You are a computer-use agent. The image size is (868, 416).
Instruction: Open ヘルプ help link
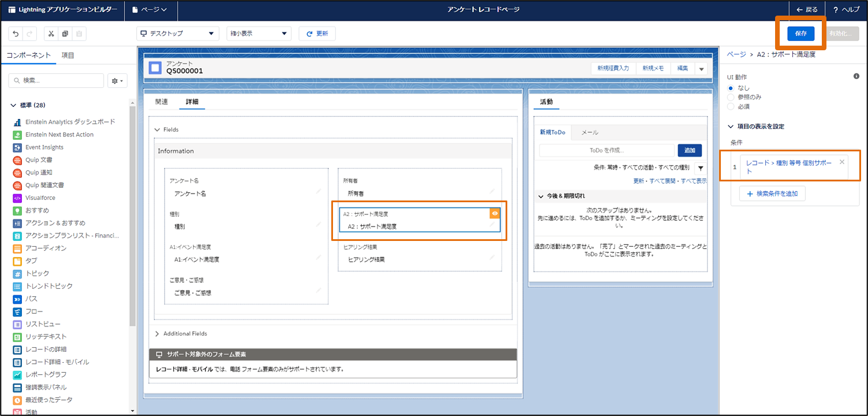coord(847,10)
